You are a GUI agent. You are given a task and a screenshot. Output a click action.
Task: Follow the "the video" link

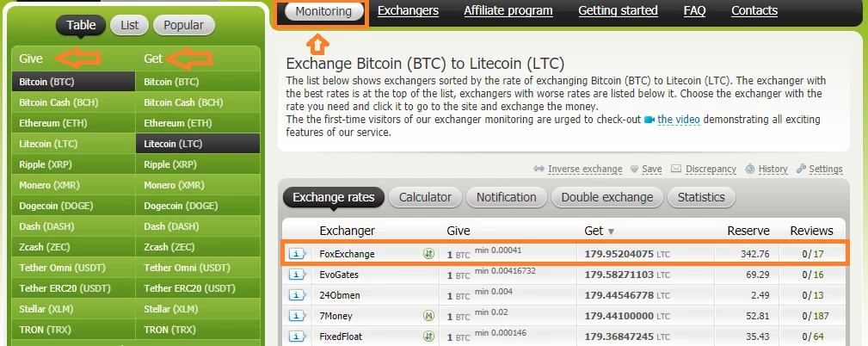pyautogui.click(x=679, y=120)
